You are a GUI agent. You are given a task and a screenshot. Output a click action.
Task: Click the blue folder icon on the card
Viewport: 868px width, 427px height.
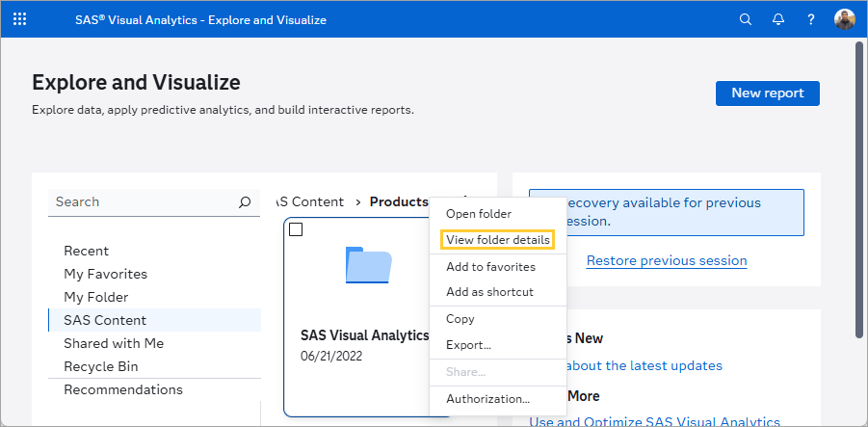point(369,265)
